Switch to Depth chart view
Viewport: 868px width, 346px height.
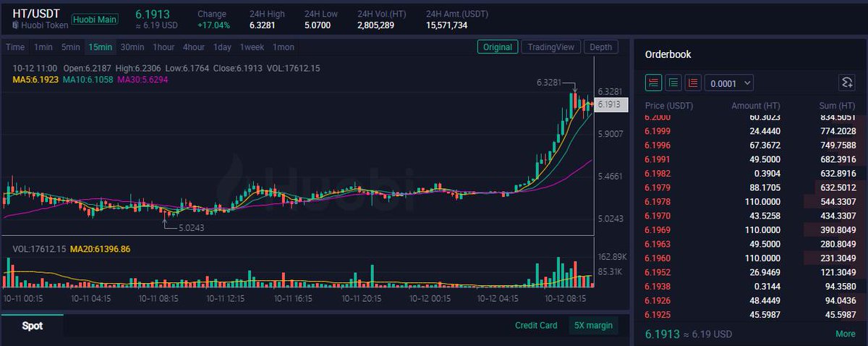point(601,47)
